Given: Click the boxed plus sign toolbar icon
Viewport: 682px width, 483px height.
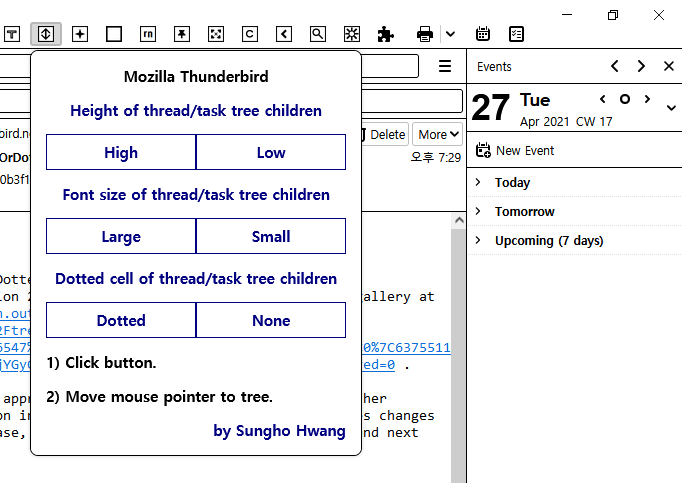Looking at the screenshot, I should point(80,34).
